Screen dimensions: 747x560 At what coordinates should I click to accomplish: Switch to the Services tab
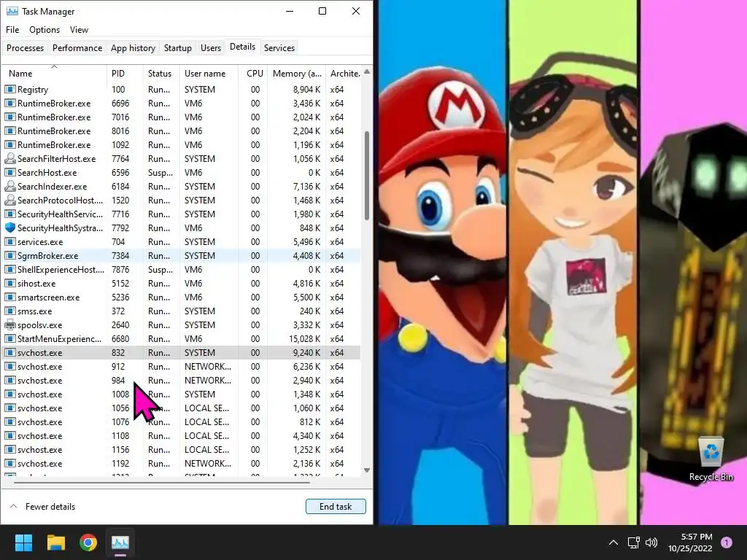(x=279, y=48)
